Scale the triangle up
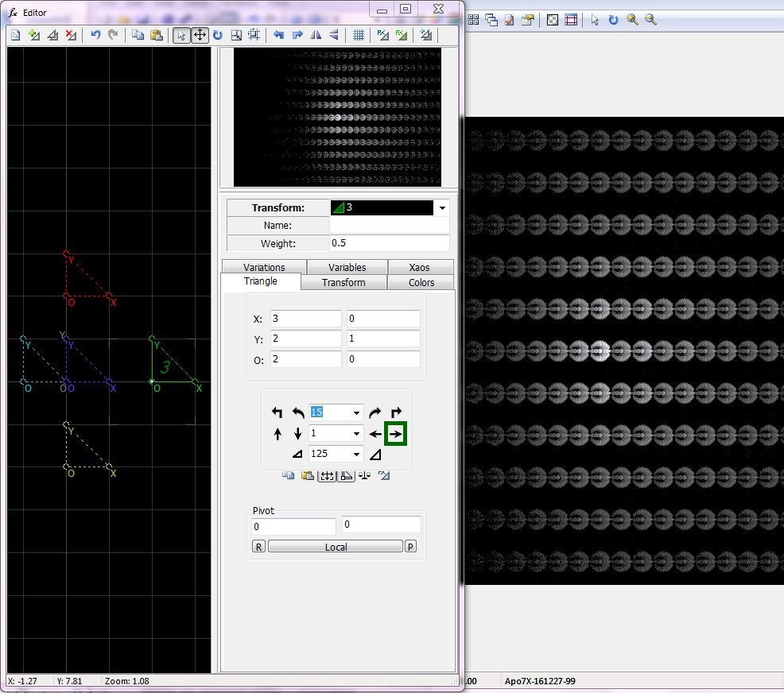Viewport: 784px width, 693px height. tap(375, 454)
